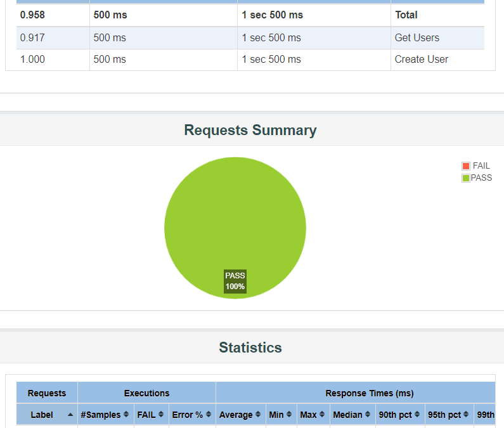The width and height of the screenshot is (504, 428).
Task: Click the red FAIL color swatch
Action: click(x=466, y=166)
